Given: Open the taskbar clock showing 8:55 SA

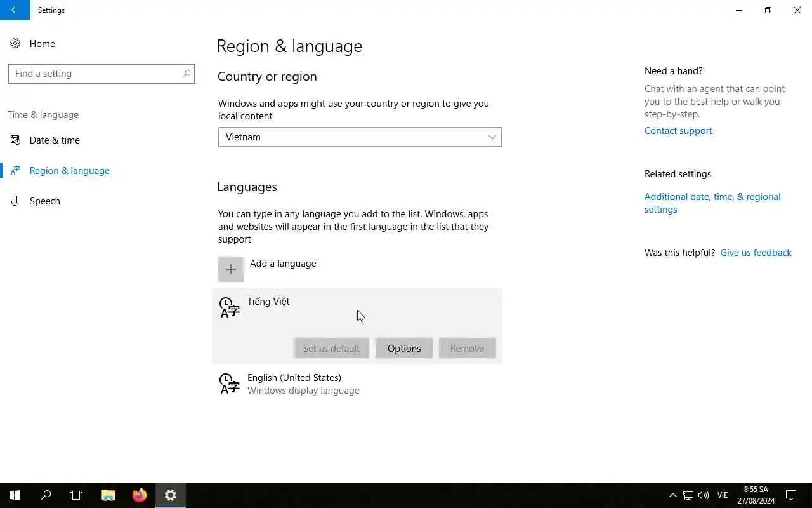Looking at the screenshot, I should pyautogui.click(x=756, y=495).
